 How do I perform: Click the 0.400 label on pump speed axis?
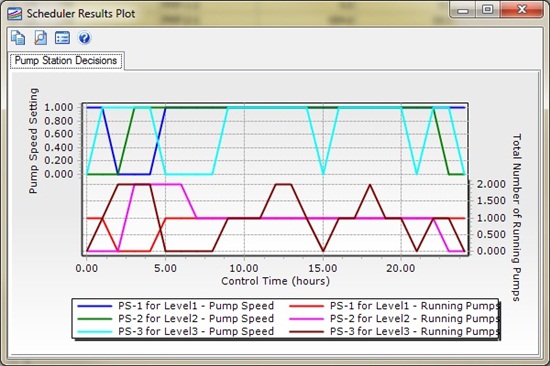click(x=59, y=147)
